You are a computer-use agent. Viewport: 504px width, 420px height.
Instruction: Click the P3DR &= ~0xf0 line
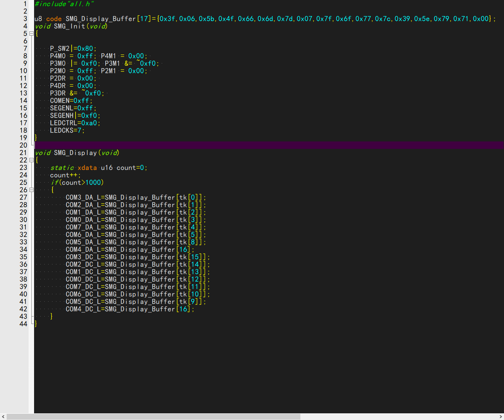click(x=77, y=93)
